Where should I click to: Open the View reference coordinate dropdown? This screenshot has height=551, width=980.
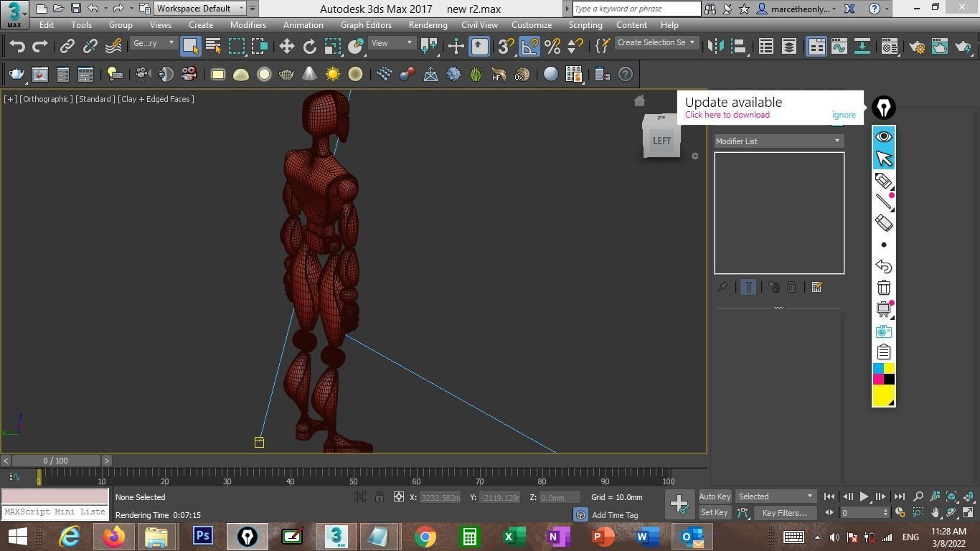392,43
